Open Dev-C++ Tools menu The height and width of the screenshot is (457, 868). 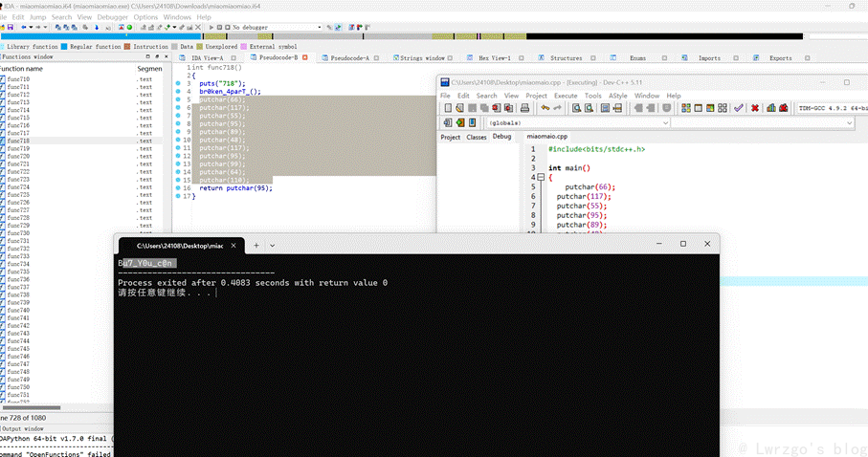click(593, 96)
